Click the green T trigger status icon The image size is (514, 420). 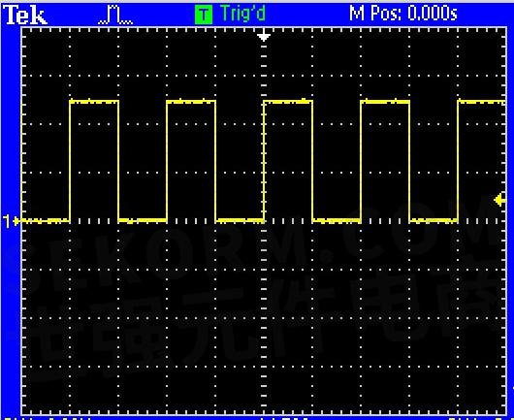(x=204, y=15)
